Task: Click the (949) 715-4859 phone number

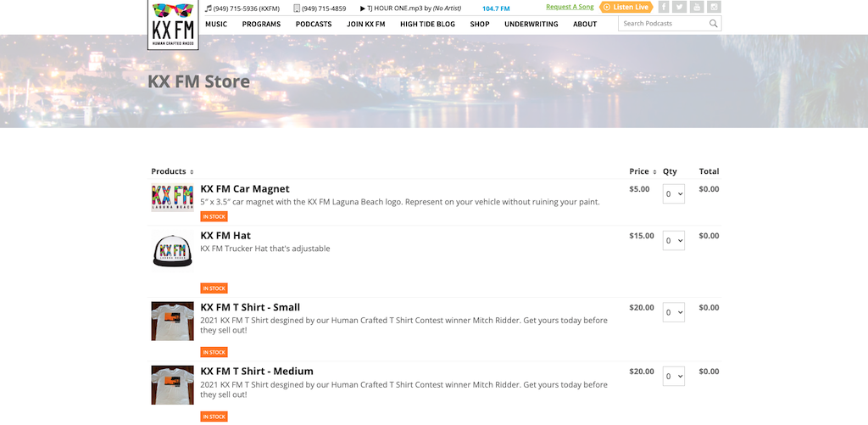Action: [x=324, y=8]
